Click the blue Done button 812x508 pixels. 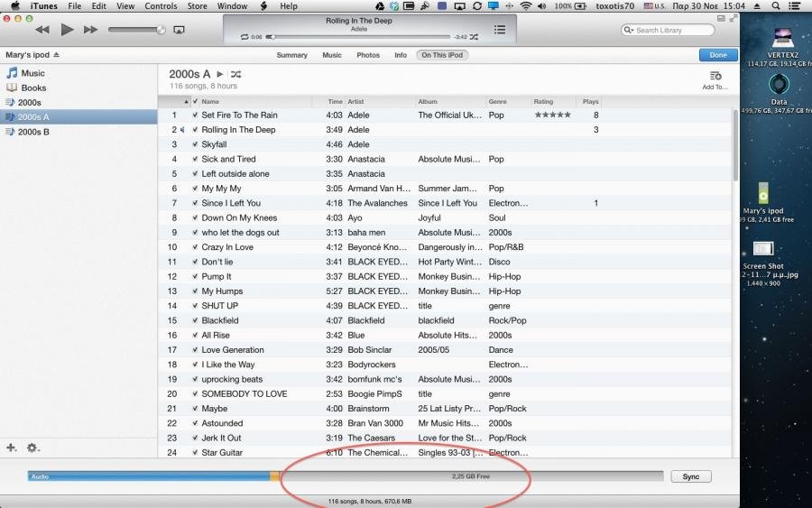coord(718,55)
